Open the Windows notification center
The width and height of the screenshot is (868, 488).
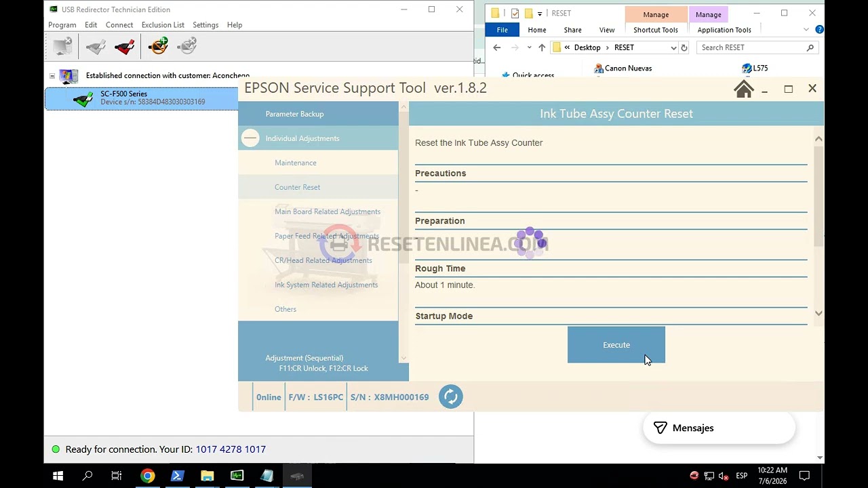click(x=805, y=476)
